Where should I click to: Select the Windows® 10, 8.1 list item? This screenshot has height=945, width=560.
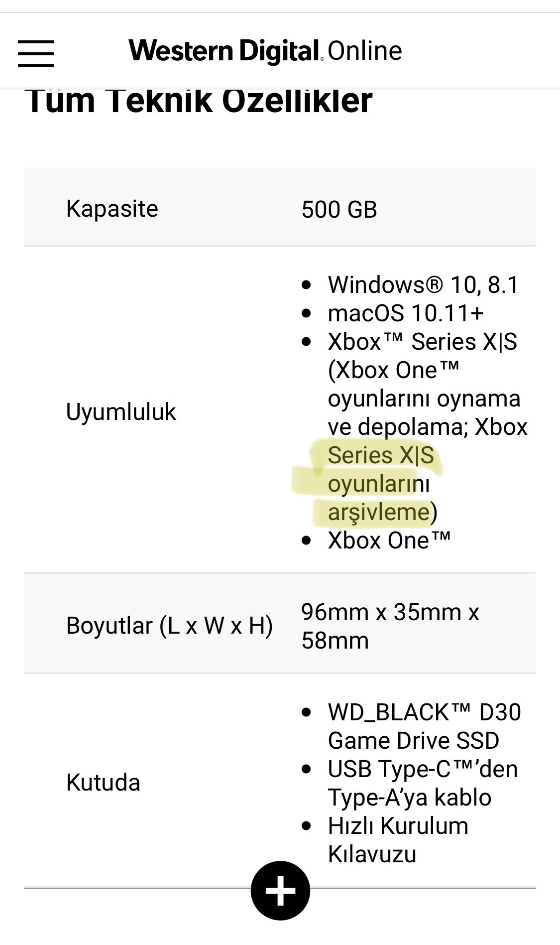[x=423, y=285]
